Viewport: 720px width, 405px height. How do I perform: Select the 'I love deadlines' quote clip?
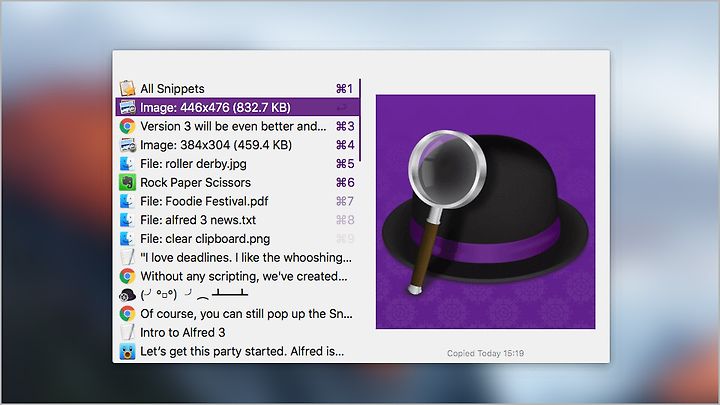coord(237,257)
